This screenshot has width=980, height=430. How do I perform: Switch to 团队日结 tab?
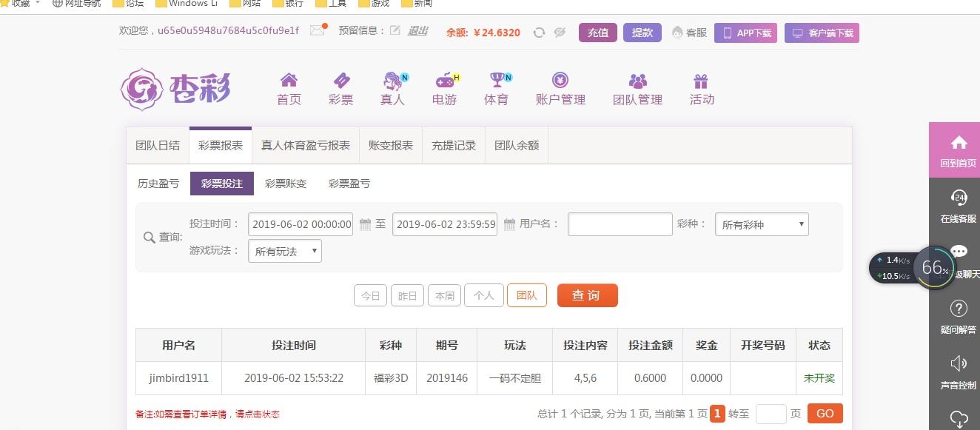pyautogui.click(x=158, y=145)
